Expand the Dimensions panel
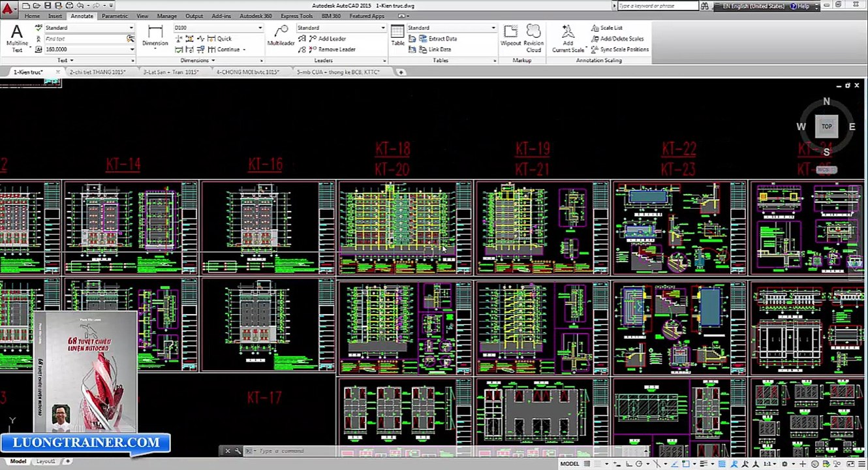 point(198,60)
